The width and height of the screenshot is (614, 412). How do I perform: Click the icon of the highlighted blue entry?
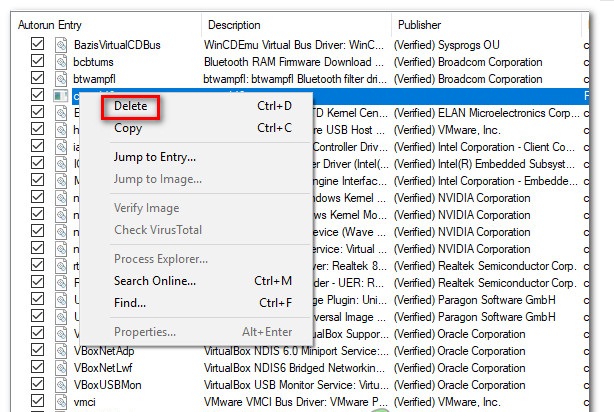pos(61,96)
